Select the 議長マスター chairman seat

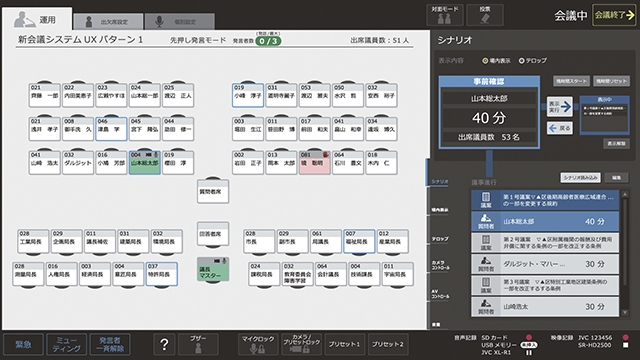(x=213, y=269)
